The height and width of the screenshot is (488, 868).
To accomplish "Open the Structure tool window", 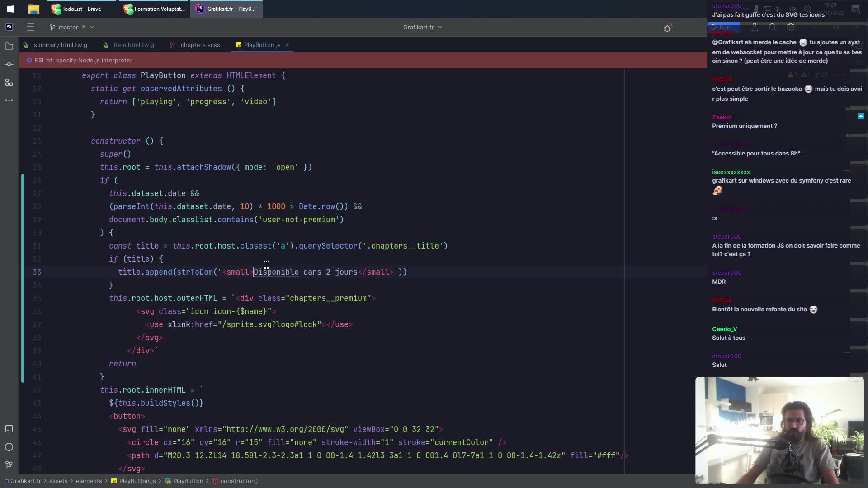I will pyautogui.click(x=9, y=82).
